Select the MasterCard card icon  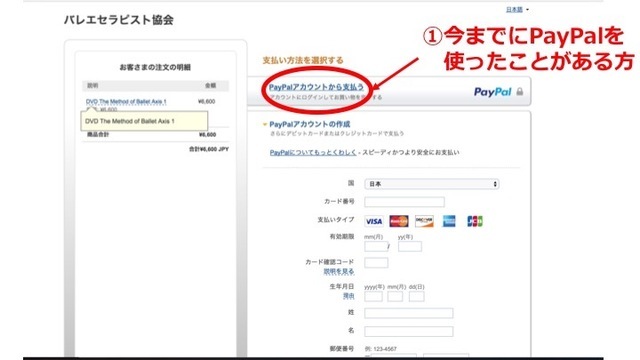[x=399, y=221]
